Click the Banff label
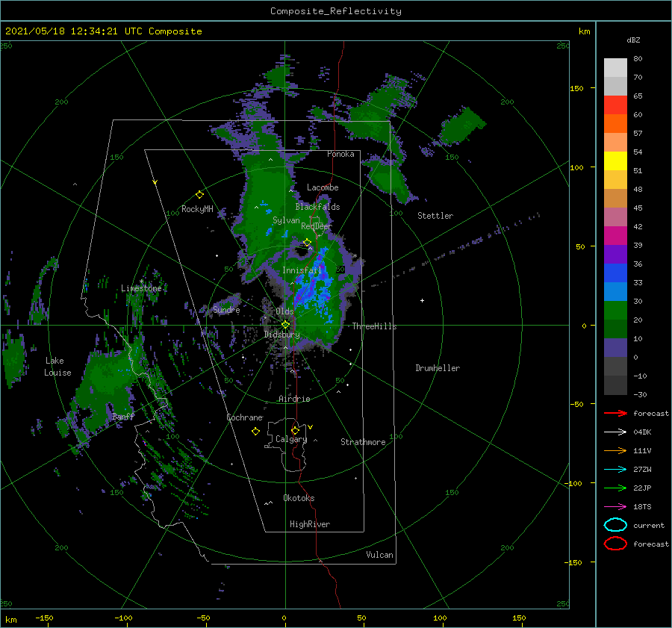The image size is (672, 628). click(x=123, y=417)
